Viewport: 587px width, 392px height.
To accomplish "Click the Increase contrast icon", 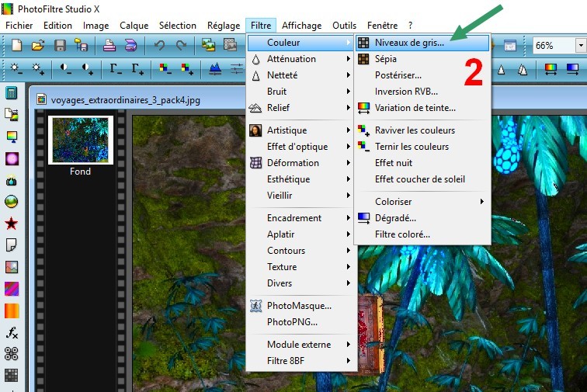I will click(x=88, y=69).
